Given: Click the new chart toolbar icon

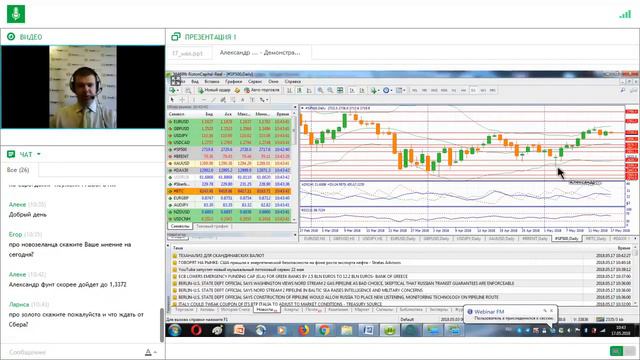Looking at the screenshot, I should (x=173, y=90).
